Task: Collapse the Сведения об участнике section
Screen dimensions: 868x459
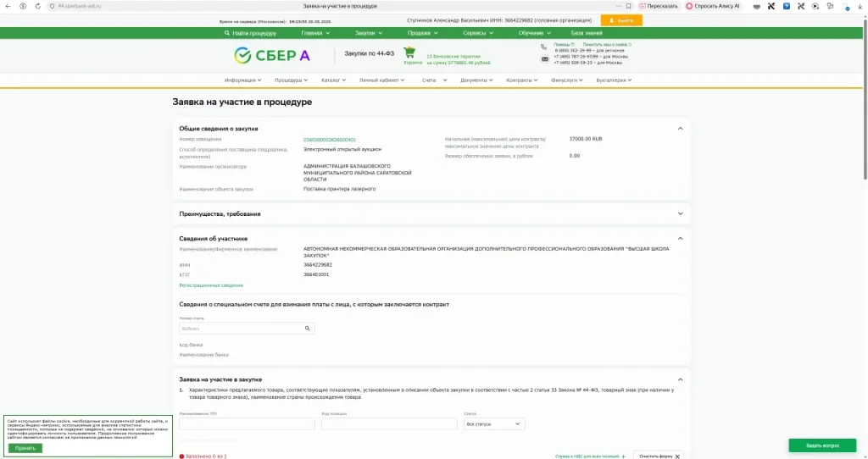Action: 681,238
